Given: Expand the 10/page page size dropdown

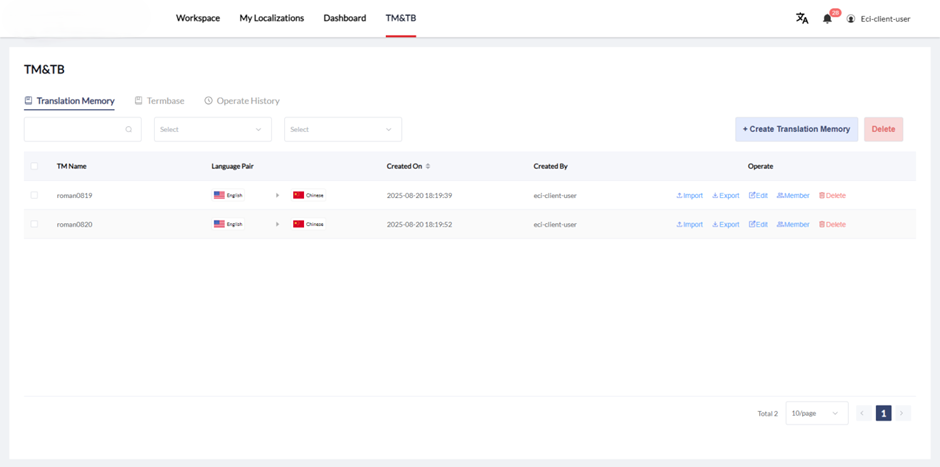Looking at the screenshot, I should 816,413.
